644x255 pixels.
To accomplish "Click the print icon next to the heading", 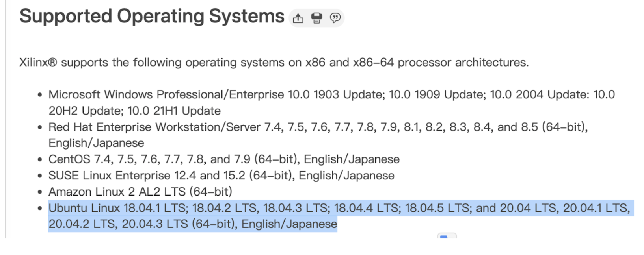I will (316, 18).
